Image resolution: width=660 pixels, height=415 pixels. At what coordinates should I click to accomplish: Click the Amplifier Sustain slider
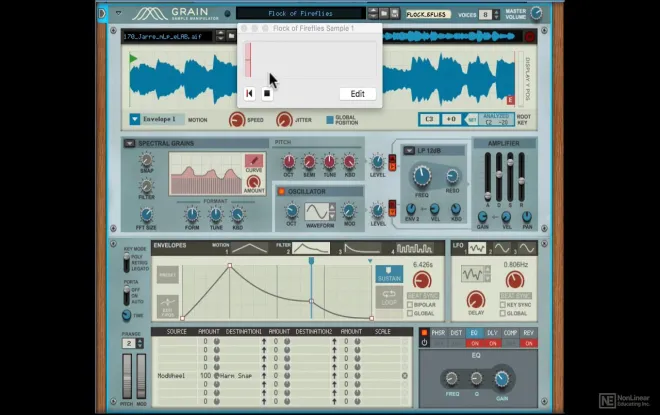pyautogui.click(x=510, y=162)
